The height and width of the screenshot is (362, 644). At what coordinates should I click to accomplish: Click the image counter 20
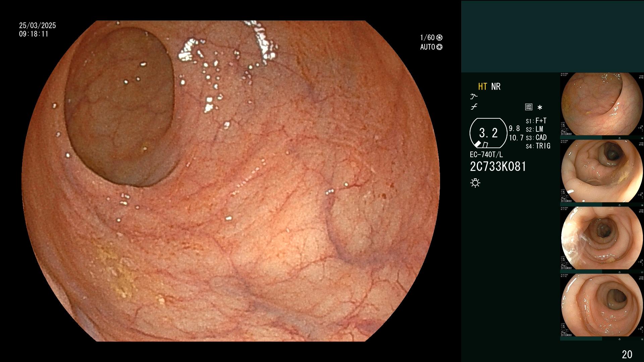tap(627, 354)
